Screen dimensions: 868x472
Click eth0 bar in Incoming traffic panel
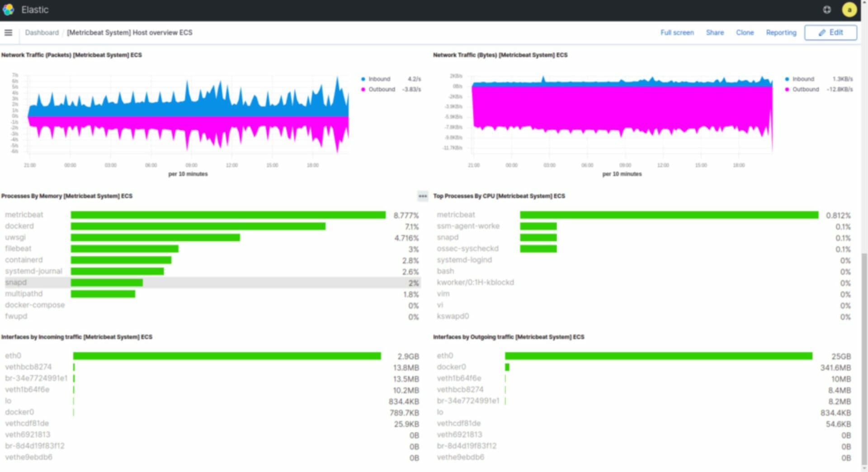coord(227,356)
